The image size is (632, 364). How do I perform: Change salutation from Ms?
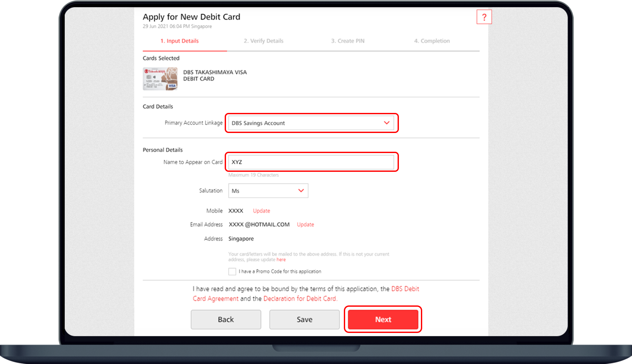(268, 191)
